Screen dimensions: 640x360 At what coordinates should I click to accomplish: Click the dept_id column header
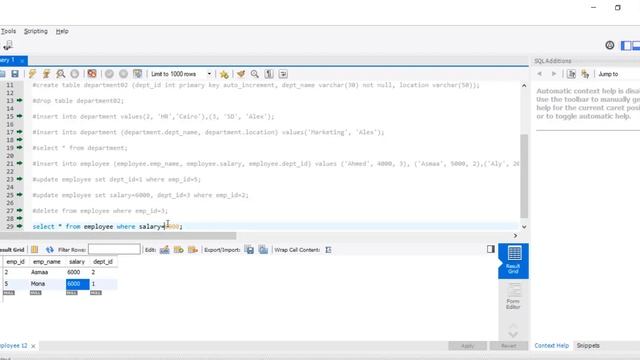coord(103,262)
